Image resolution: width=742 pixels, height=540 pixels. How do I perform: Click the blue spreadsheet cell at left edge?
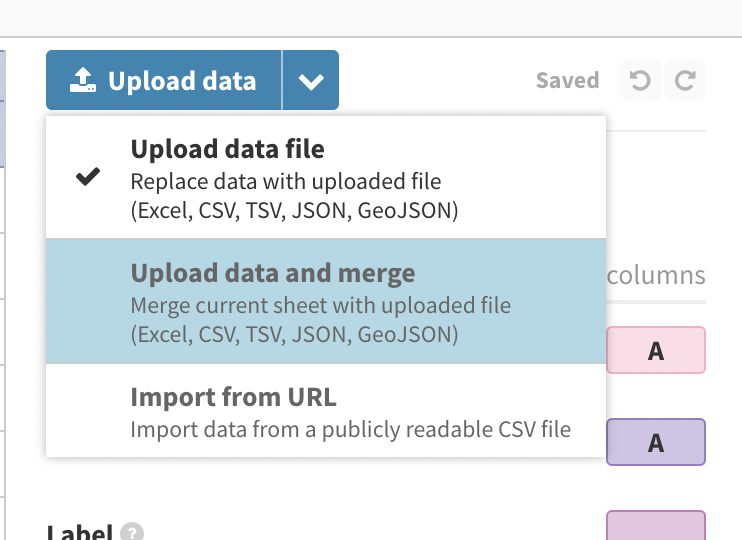click(x=2, y=133)
